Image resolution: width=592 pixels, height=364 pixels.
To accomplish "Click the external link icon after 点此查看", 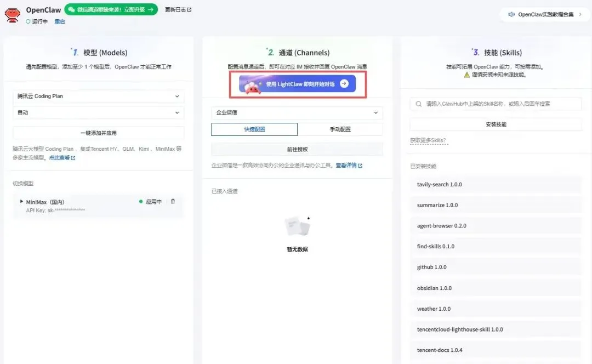I will [x=73, y=158].
